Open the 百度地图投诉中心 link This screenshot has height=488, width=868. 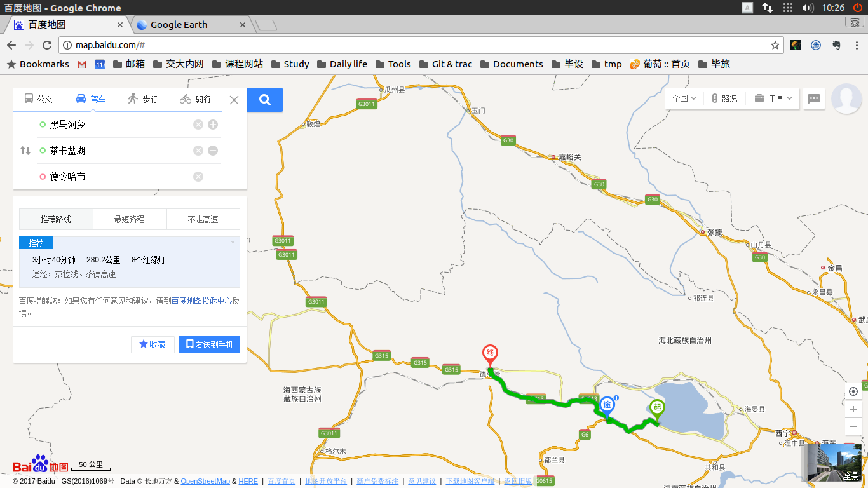click(x=201, y=301)
